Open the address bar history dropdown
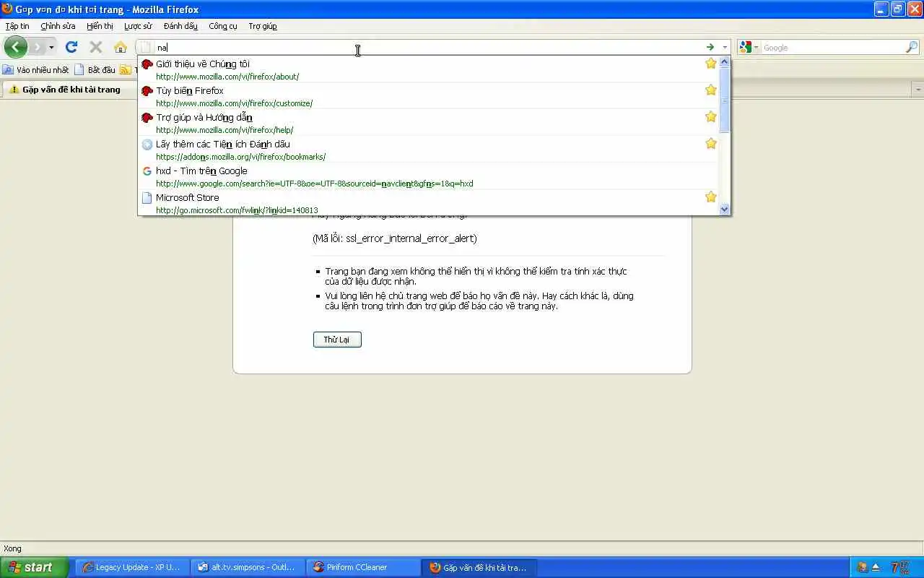Viewport: 924px width, 578px height. (x=725, y=48)
